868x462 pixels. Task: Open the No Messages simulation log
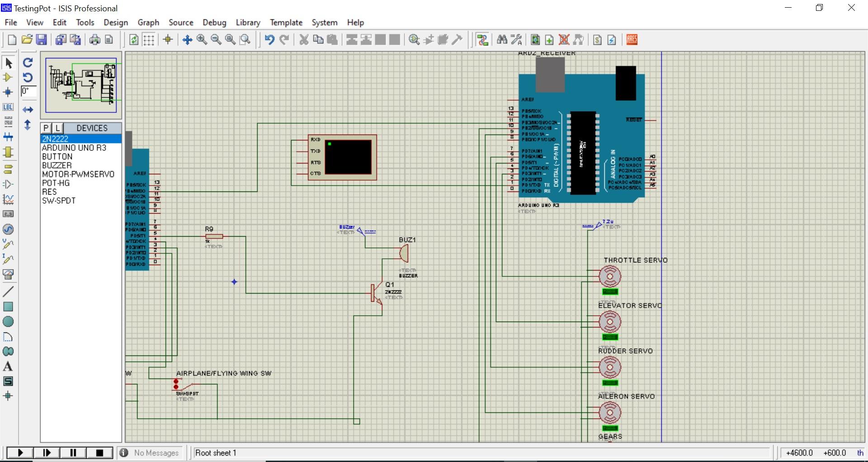[151, 453]
